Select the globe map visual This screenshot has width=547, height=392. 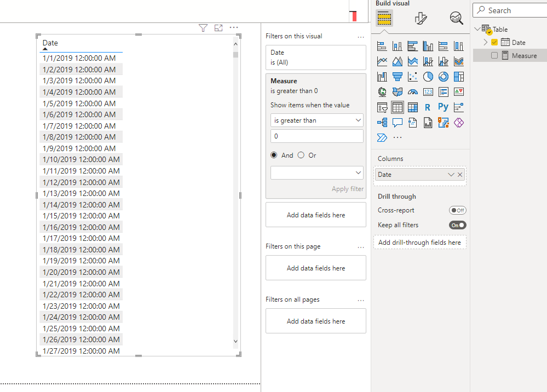pos(382,92)
